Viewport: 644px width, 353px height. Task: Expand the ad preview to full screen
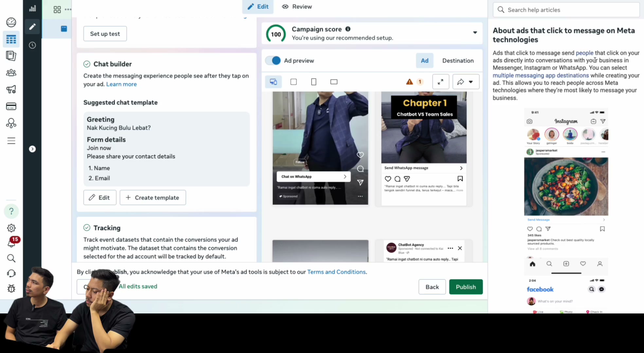tap(440, 82)
